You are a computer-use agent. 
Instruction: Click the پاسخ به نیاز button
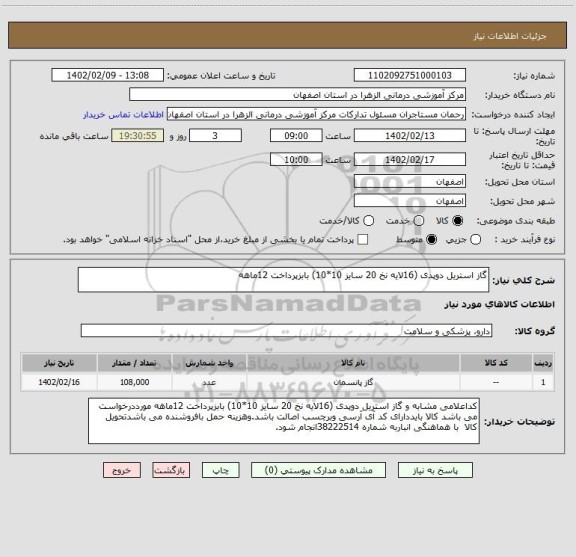(435, 470)
